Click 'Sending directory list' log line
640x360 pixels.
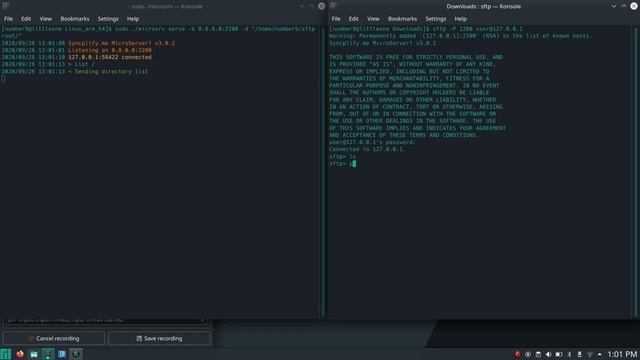111,71
